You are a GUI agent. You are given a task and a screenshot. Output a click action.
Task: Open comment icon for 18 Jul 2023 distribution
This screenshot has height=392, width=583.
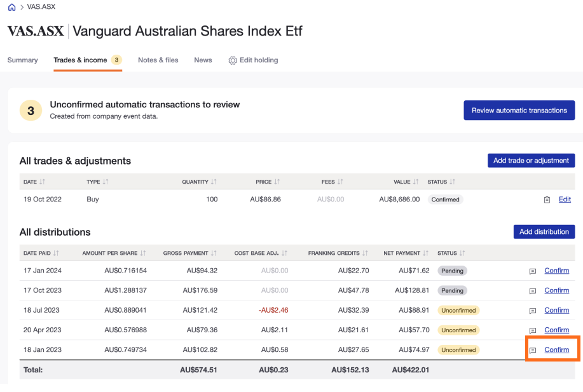click(532, 311)
